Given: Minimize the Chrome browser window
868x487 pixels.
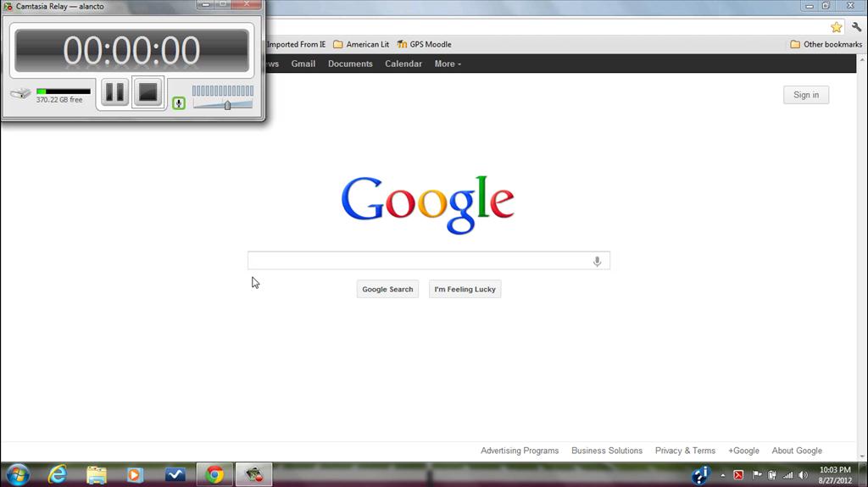Looking at the screenshot, I should point(810,6).
